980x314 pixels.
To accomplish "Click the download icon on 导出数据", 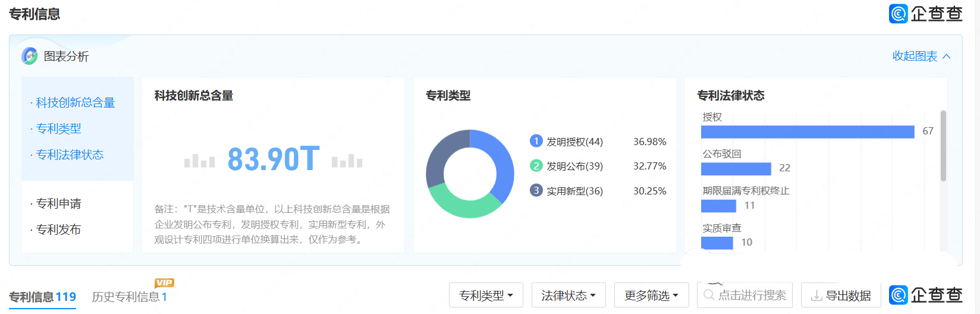I will click(x=817, y=296).
